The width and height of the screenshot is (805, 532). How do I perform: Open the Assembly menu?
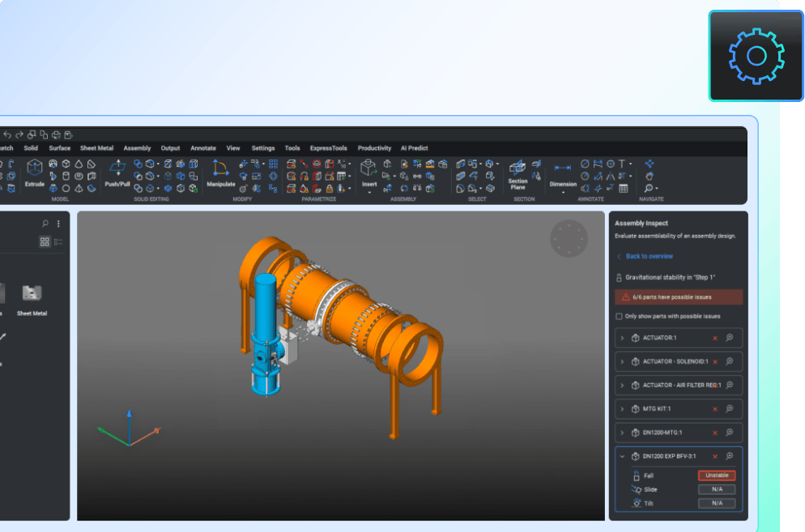click(x=137, y=148)
